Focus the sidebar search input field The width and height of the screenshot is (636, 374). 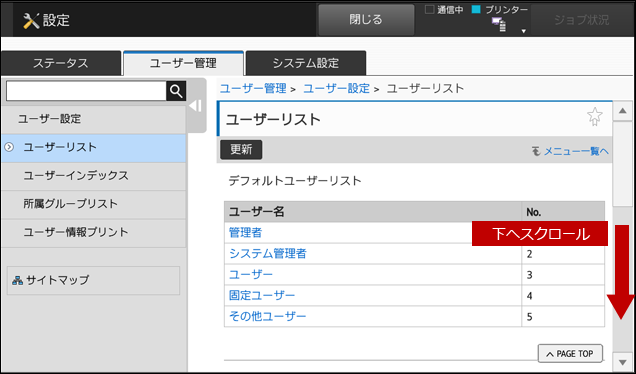(86, 91)
